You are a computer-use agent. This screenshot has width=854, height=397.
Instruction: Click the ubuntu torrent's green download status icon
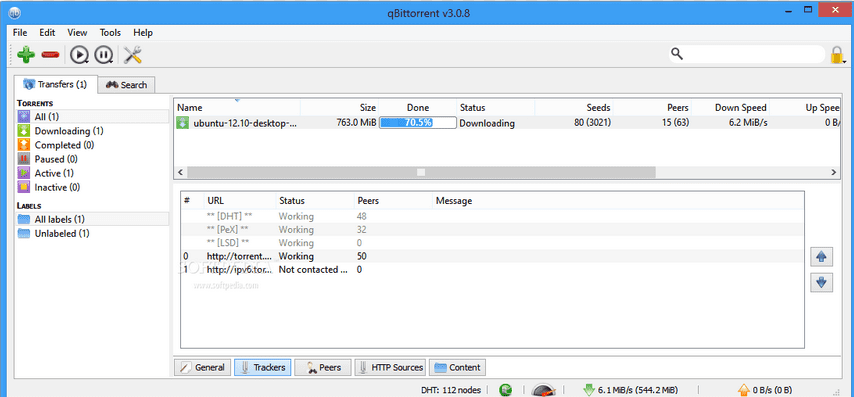[x=183, y=123]
